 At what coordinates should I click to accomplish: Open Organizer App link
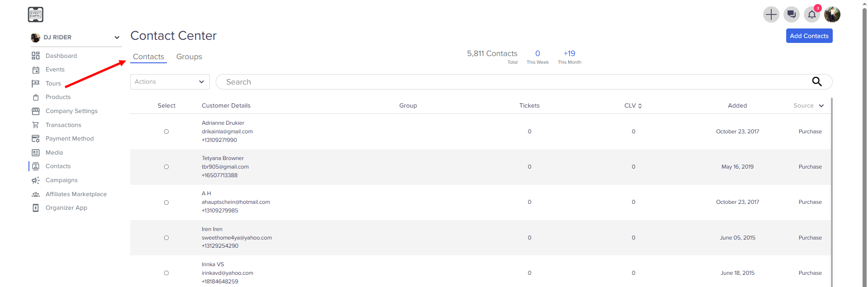click(66, 208)
